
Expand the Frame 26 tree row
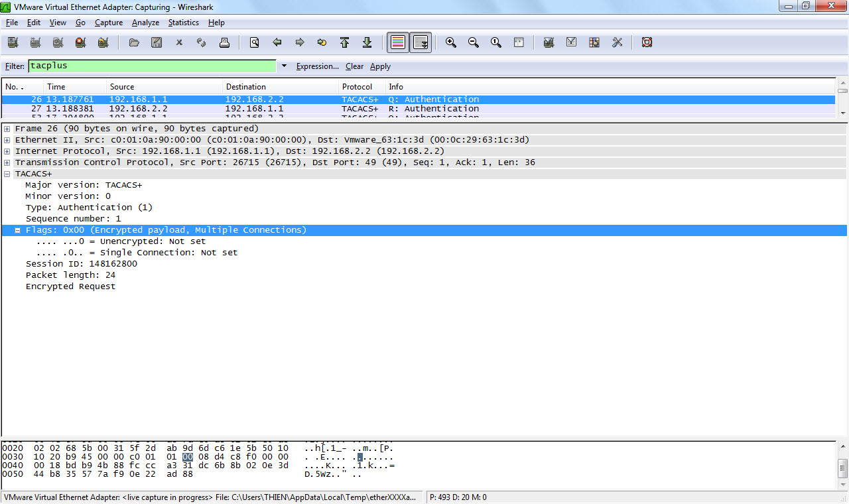[x=7, y=129]
